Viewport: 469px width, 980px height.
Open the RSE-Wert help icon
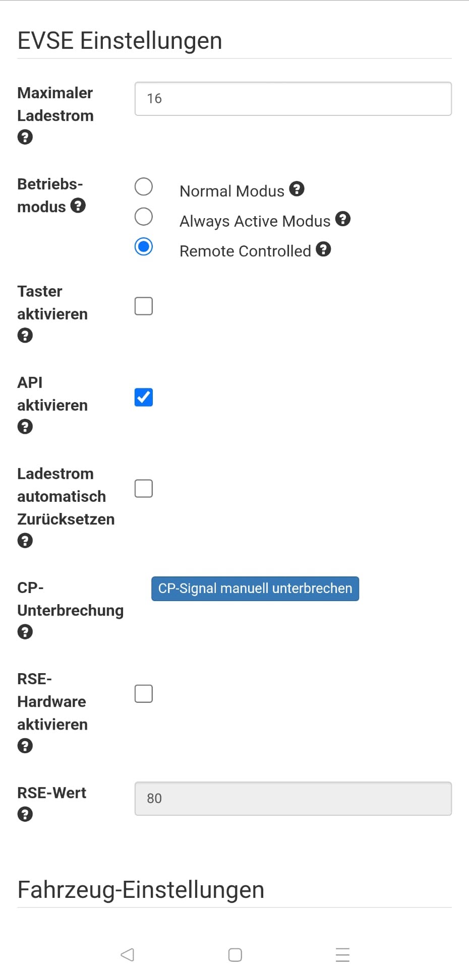pos(25,814)
